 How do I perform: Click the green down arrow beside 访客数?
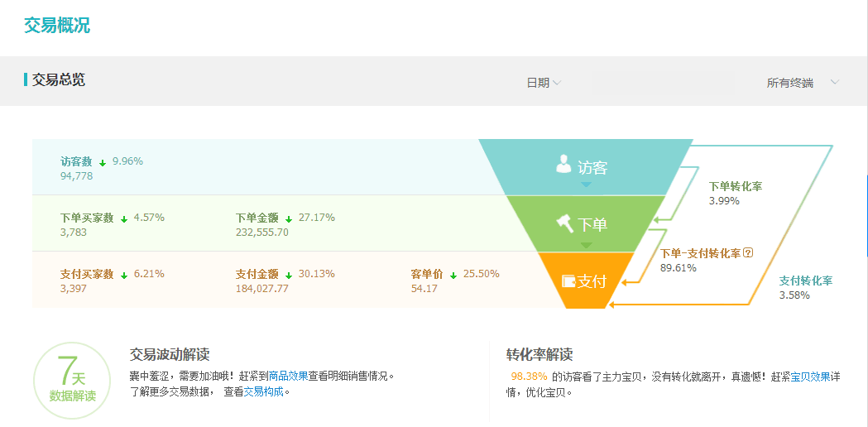click(x=103, y=163)
